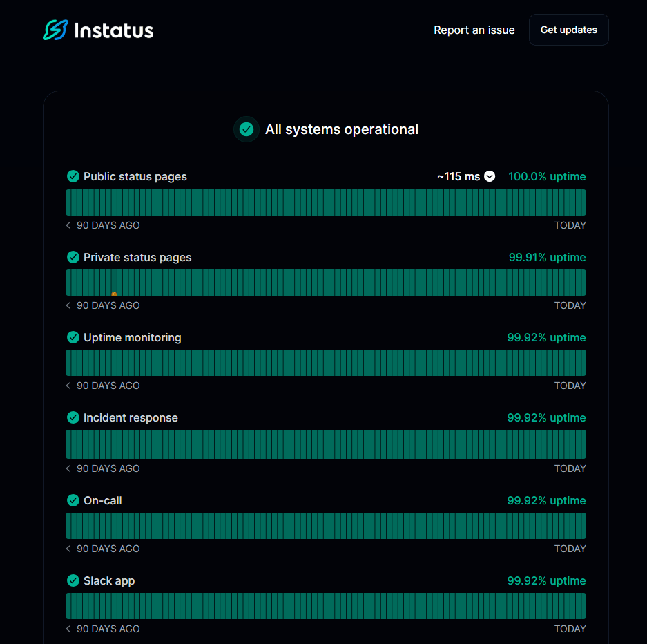Click the Private status pages green check icon
The height and width of the screenshot is (644, 647).
click(73, 257)
